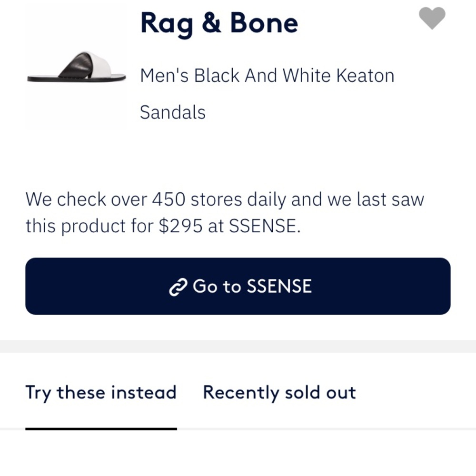Return to "Try these instead" suggestions
This screenshot has height=476, width=476.
pos(101,392)
